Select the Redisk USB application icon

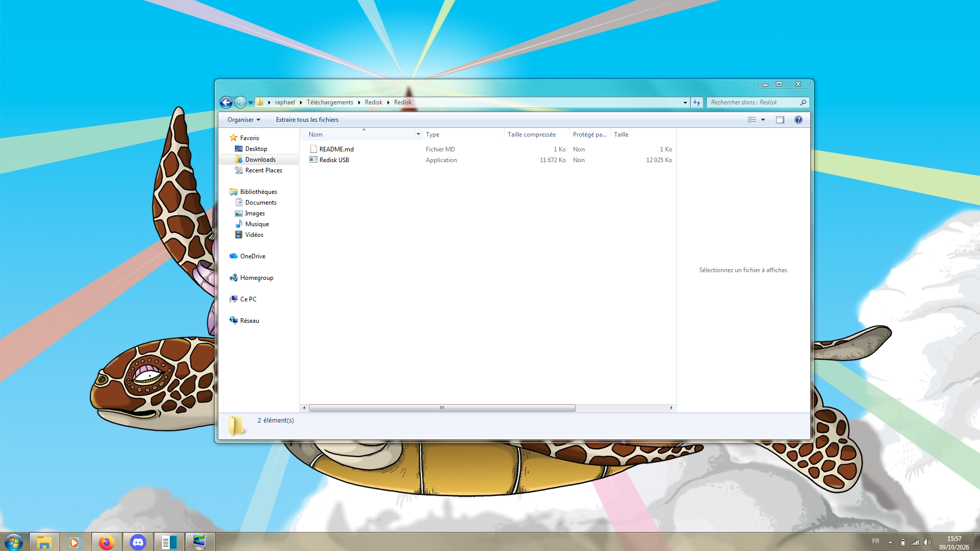pyautogui.click(x=313, y=160)
